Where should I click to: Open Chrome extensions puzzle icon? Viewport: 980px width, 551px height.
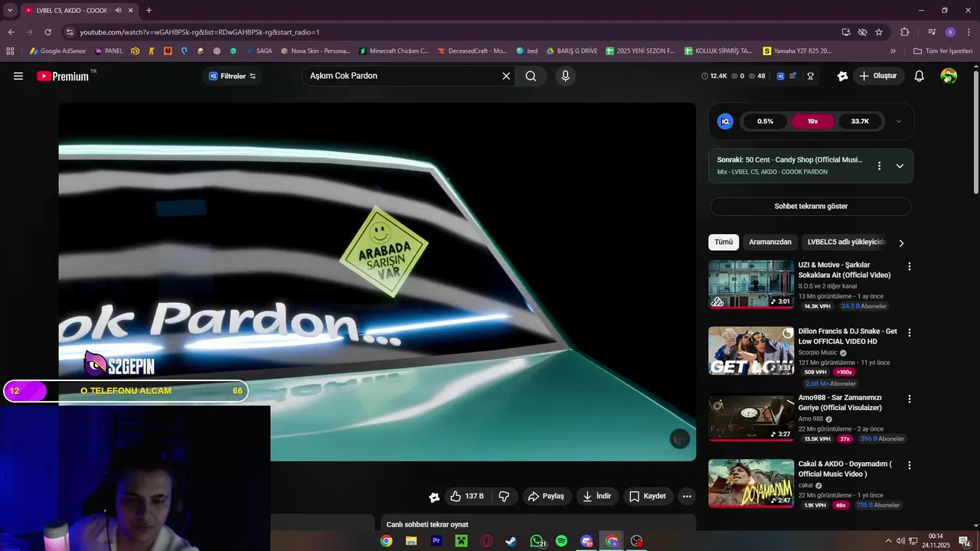point(904,32)
